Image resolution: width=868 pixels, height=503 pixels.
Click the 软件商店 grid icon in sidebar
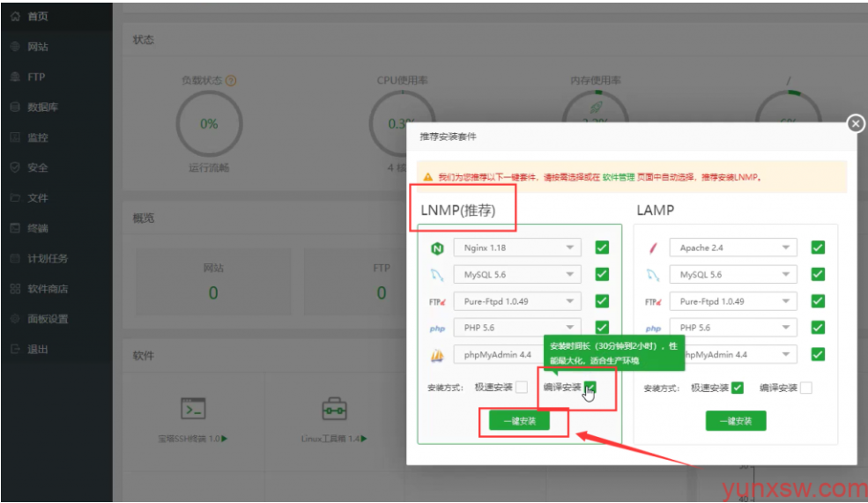15,288
